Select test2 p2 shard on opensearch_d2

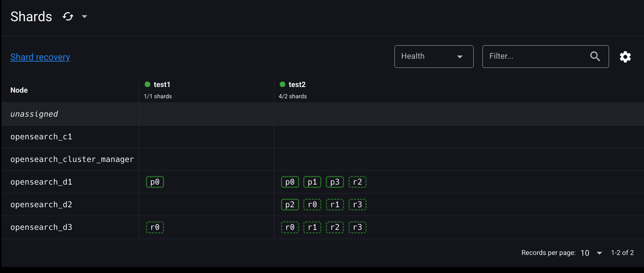coord(290,205)
